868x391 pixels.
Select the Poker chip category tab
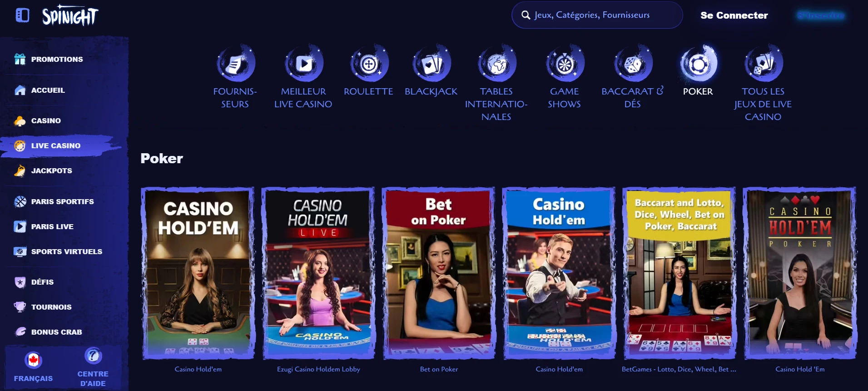[x=698, y=63]
